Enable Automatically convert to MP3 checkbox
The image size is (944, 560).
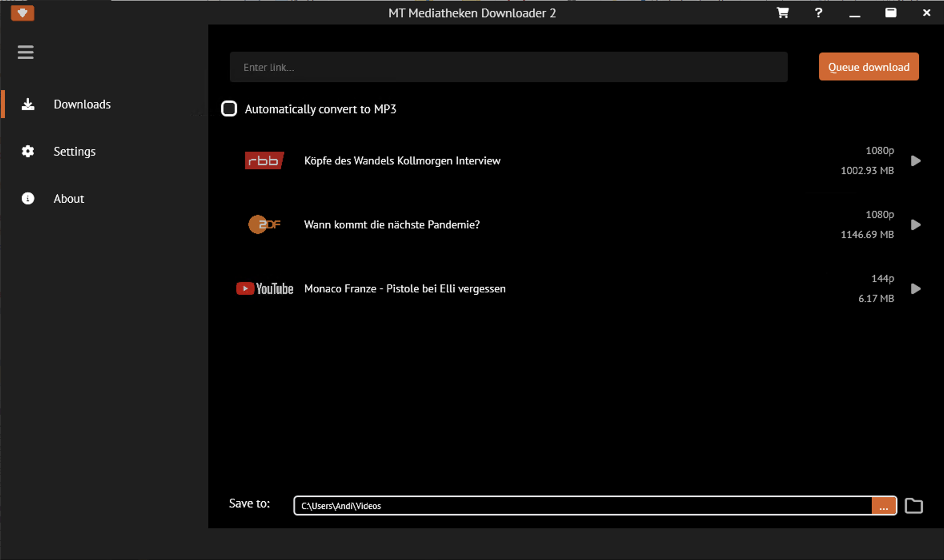(x=229, y=109)
